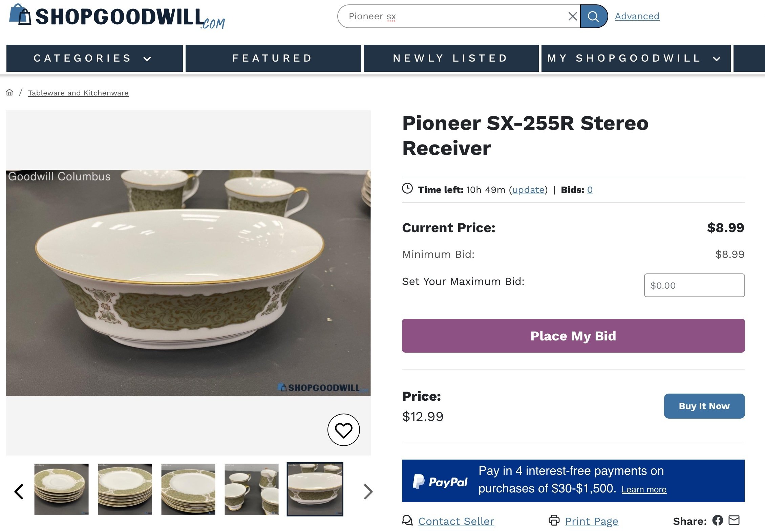Share listing via Facebook icon
The image size is (765, 532).
718,520
